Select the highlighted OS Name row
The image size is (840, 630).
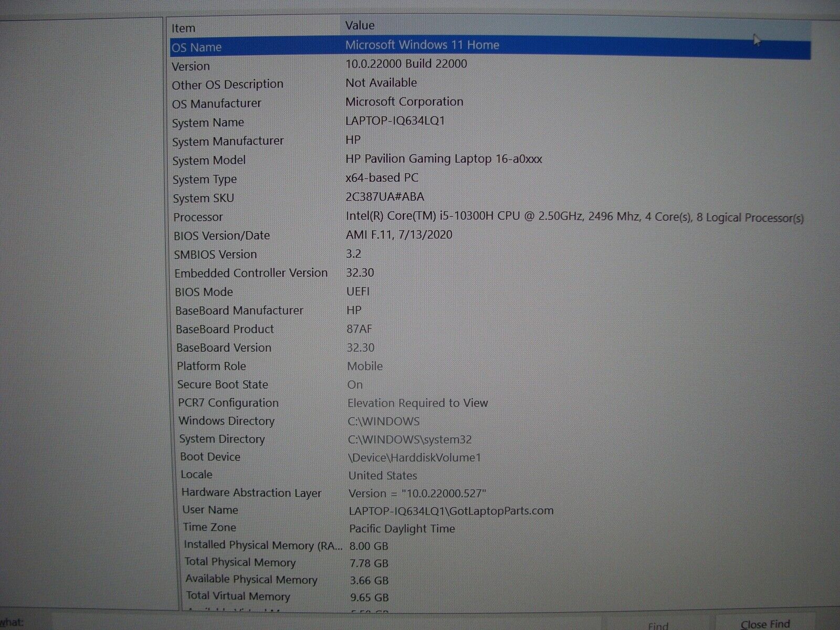point(490,46)
